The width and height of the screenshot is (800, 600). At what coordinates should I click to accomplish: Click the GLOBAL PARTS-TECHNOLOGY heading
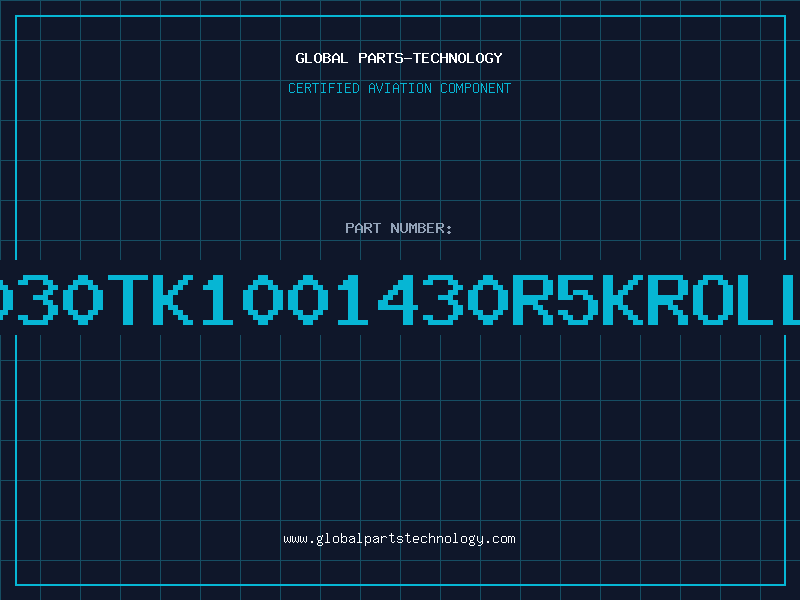click(399, 58)
